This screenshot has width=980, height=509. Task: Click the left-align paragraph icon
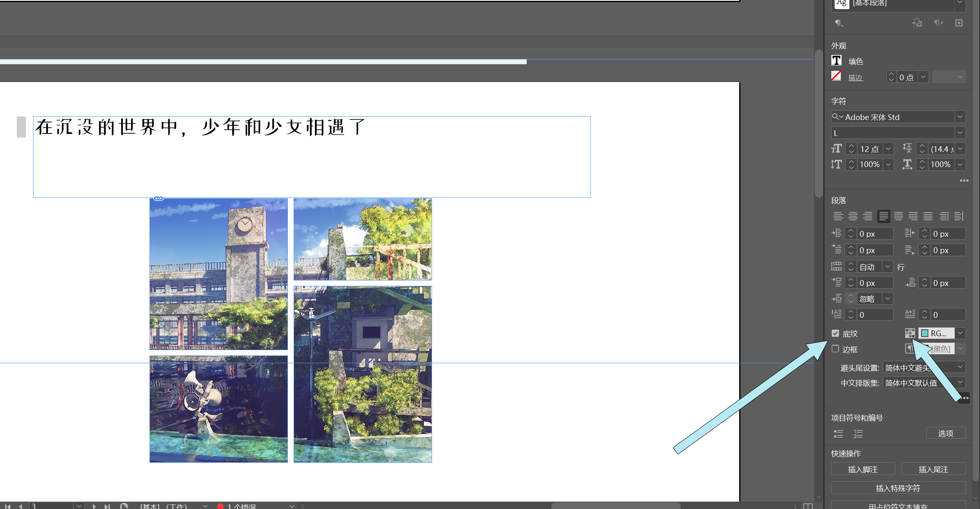pyautogui.click(x=838, y=216)
